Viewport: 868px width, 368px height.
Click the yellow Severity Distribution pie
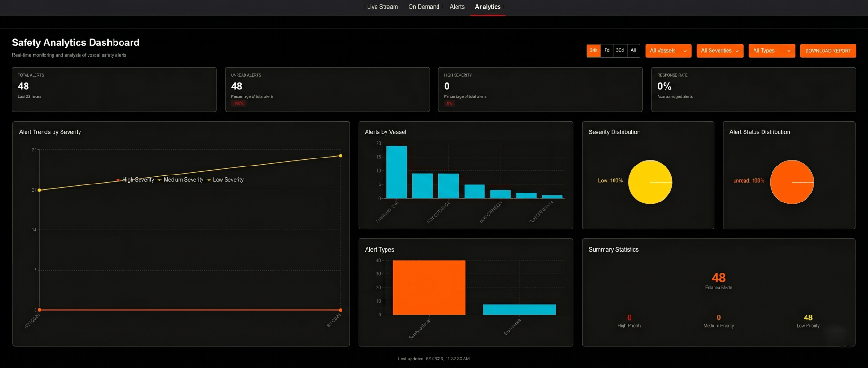tap(650, 182)
